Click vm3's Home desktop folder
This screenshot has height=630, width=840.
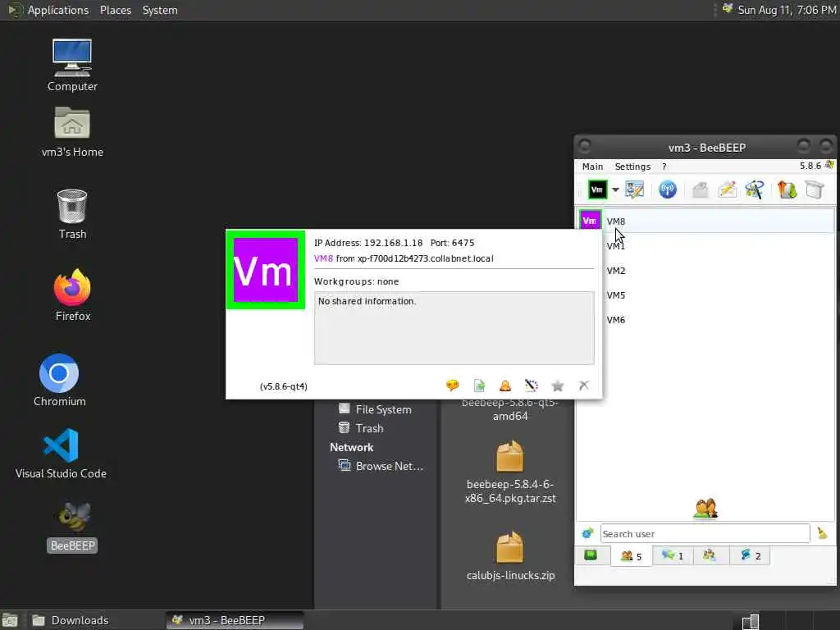[72, 132]
